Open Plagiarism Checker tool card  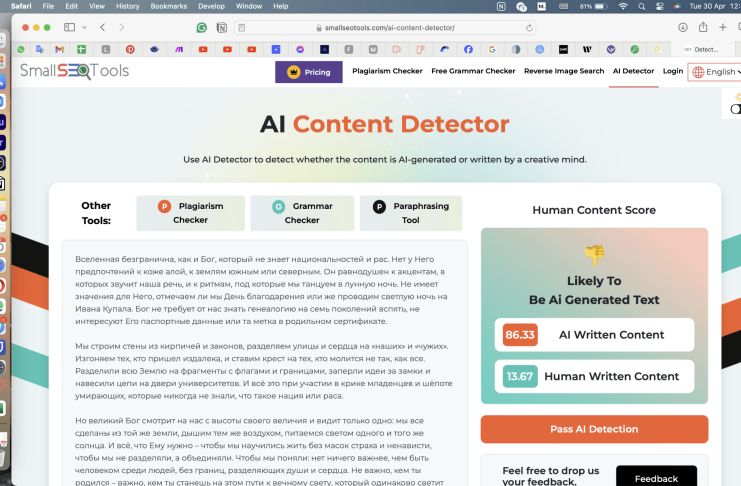[190, 213]
